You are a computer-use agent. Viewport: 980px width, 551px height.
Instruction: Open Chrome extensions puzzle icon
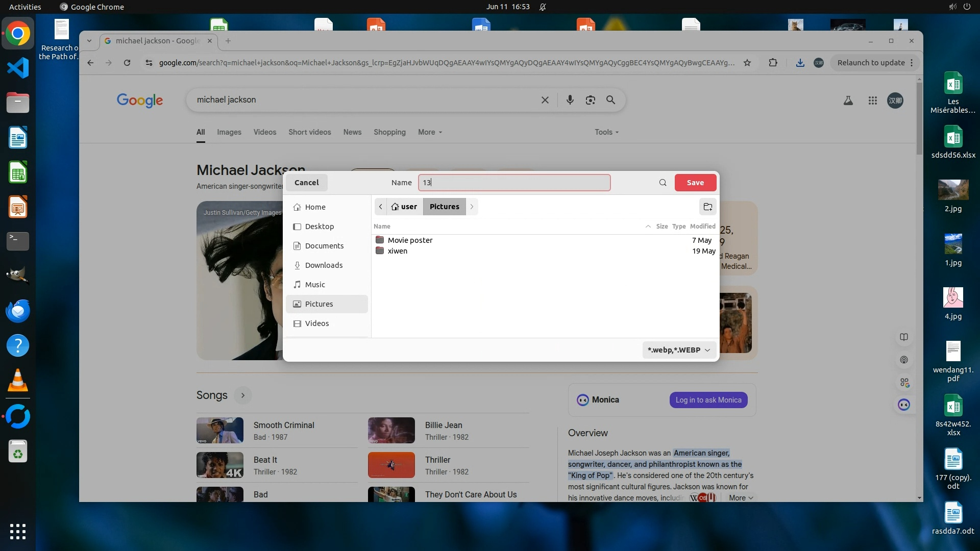(773, 63)
